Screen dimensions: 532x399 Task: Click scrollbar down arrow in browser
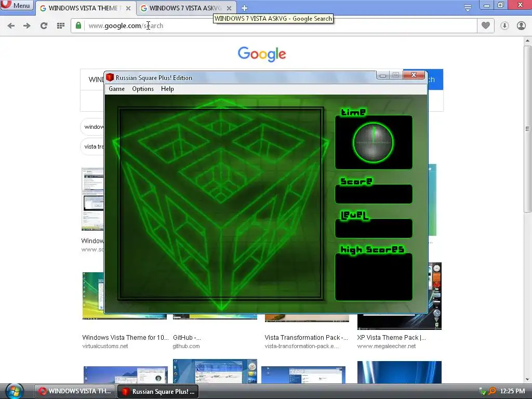527,380
